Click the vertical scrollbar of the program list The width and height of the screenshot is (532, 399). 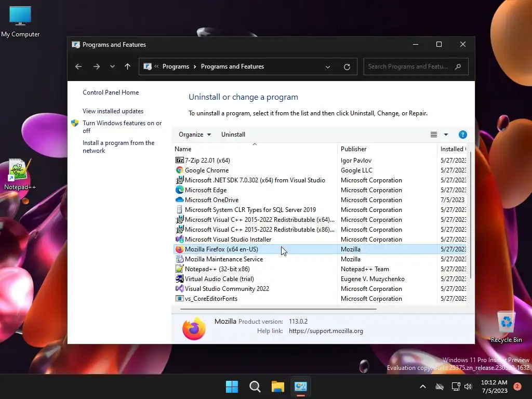[471, 216]
